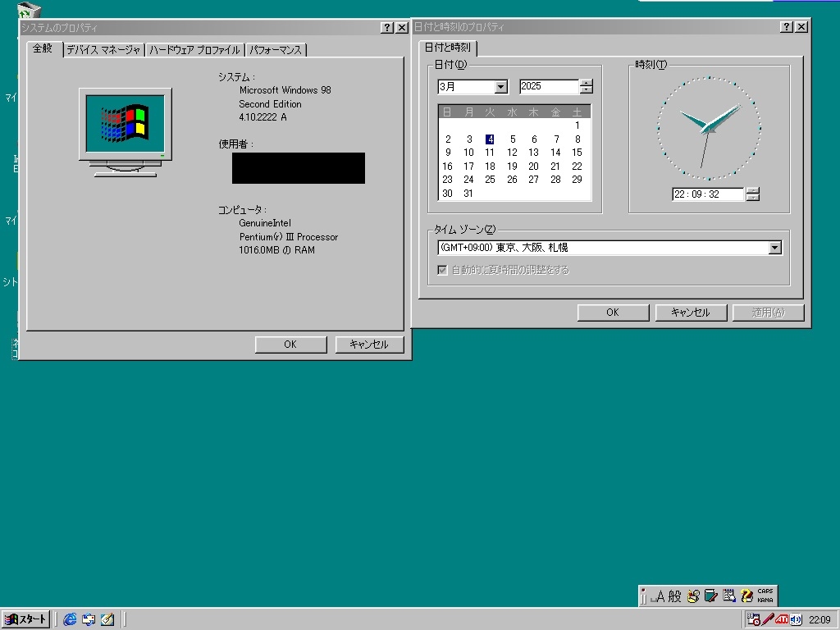The width and height of the screenshot is (840, 630).
Task: Select day 7 in the calendar
Action: [x=556, y=139]
